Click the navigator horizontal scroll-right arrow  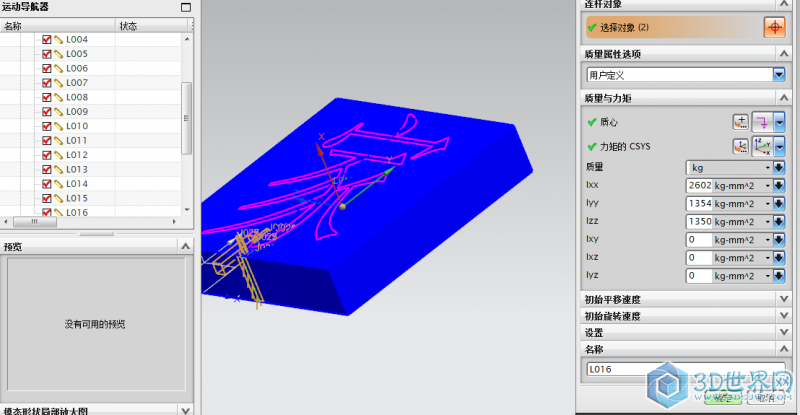coord(174,222)
